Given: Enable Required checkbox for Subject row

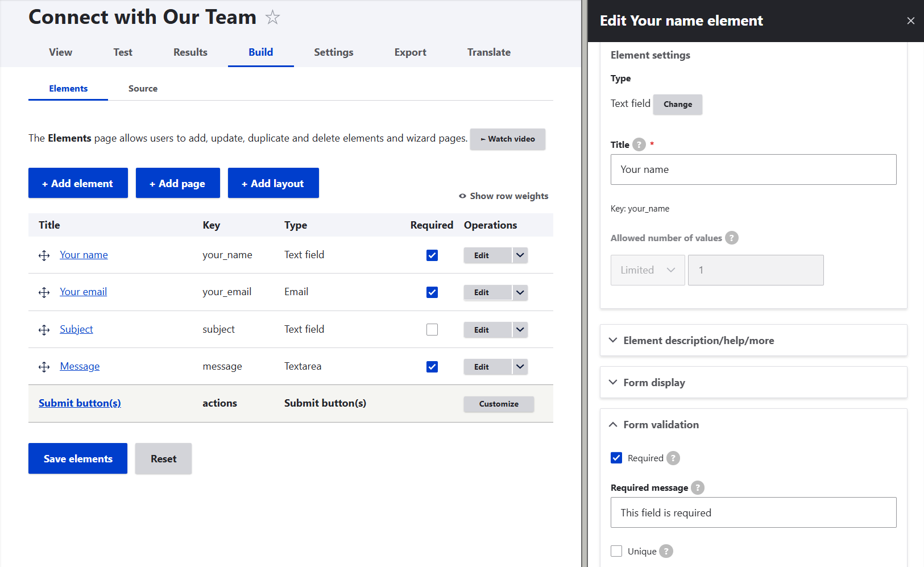Looking at the screenshot, I should 432,330.
